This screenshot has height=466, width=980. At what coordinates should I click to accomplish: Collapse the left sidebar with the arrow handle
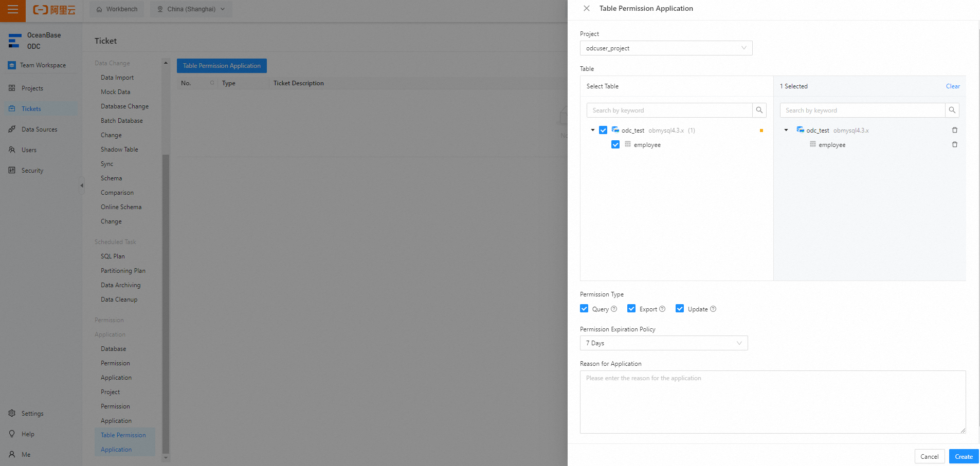point(82,185)
